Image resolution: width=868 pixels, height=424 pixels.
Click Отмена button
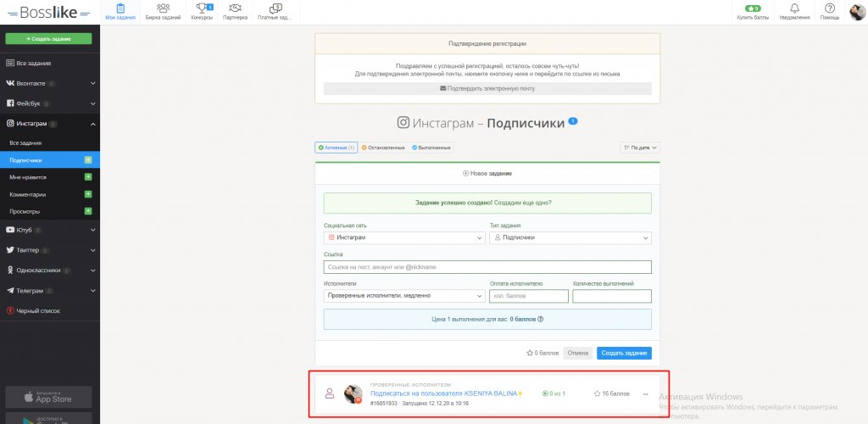point(577,353)
